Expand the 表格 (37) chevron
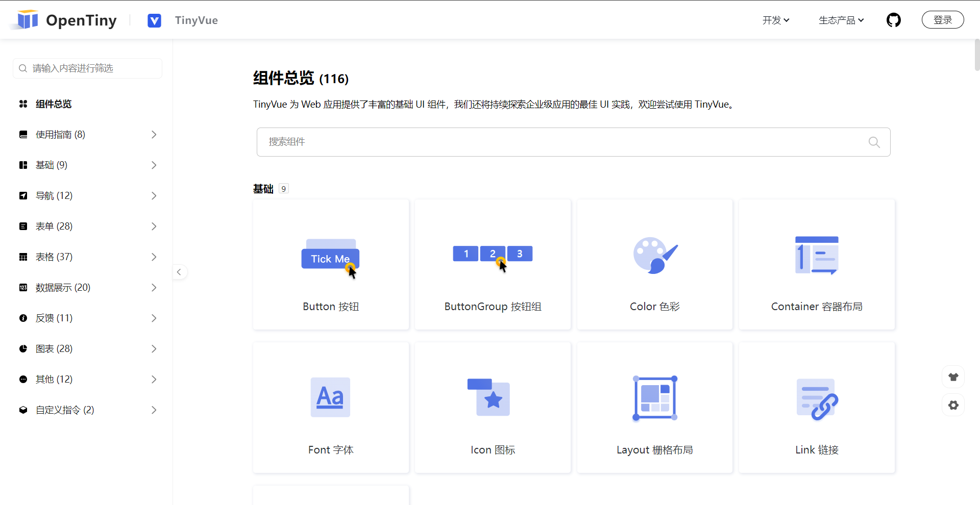 pos(154,257)
